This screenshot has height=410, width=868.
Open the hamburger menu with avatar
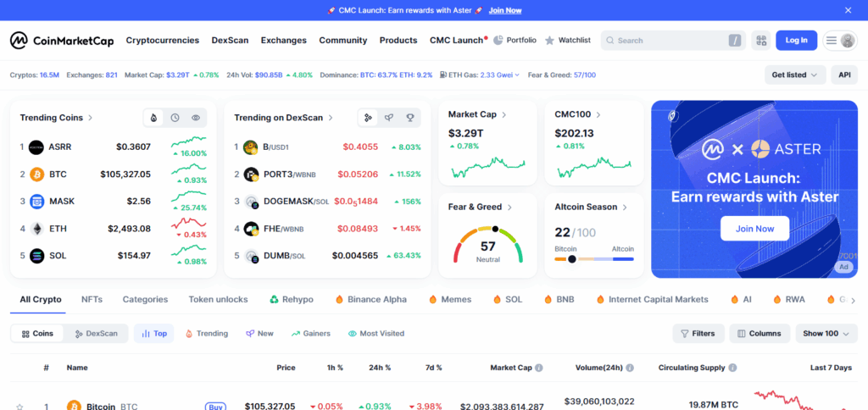[840, 41]
